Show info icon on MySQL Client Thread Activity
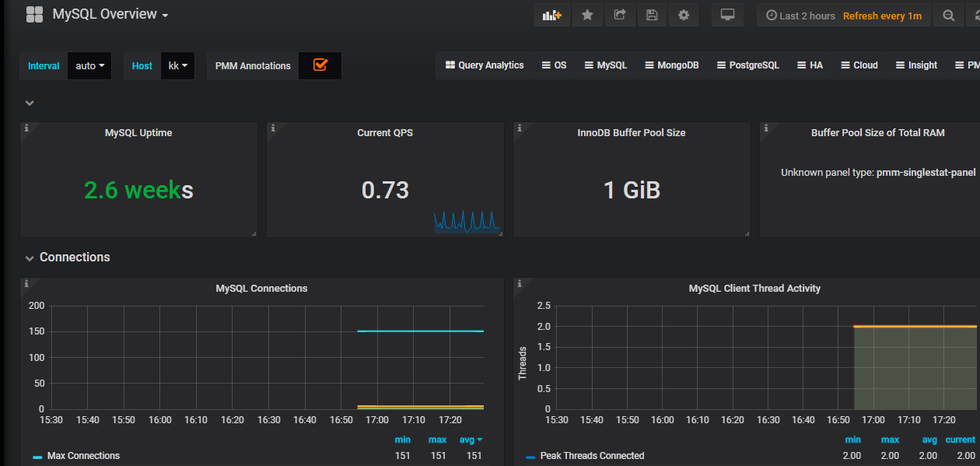Image resolution: width=980 pixels, height=466 pixels. 519,283
